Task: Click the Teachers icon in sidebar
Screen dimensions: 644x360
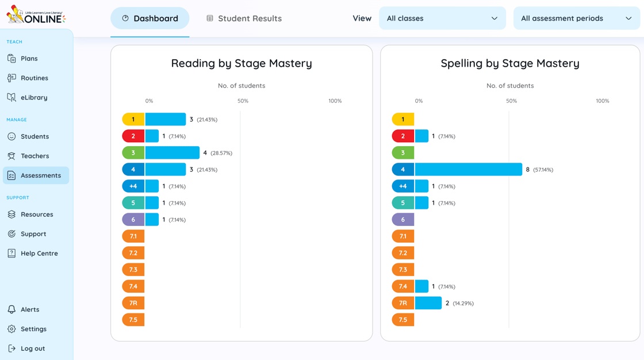Action: (x=11, y=156)
